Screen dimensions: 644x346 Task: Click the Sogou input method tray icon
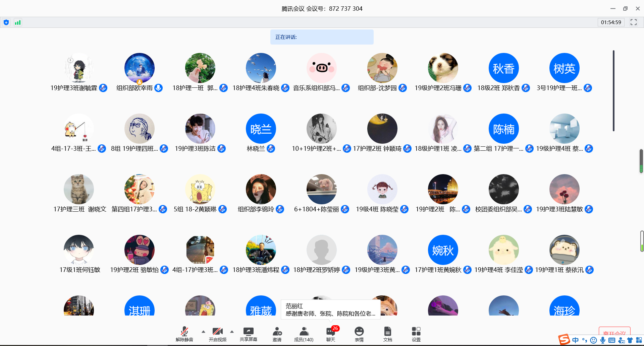564,340
